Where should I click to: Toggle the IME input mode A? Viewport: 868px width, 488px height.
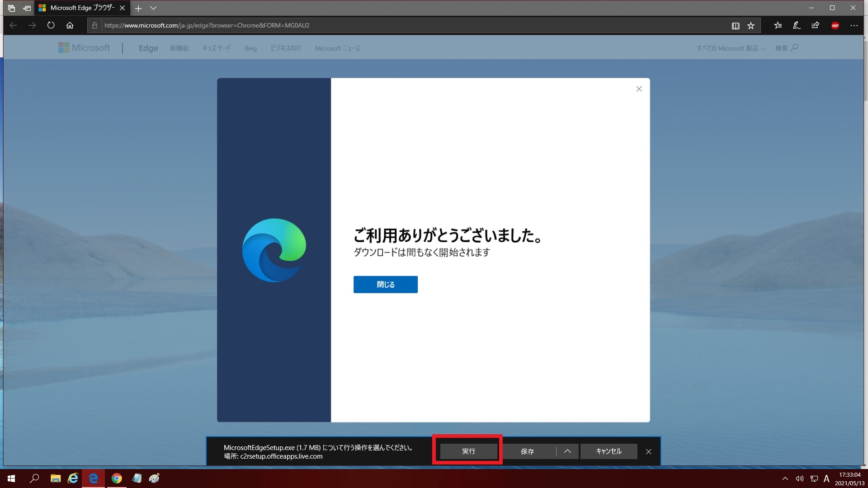click(827, 479)
